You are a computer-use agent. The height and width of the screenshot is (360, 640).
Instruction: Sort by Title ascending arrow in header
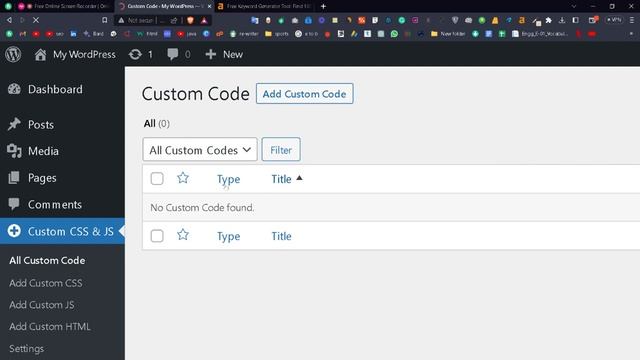(x=299, y=178)
